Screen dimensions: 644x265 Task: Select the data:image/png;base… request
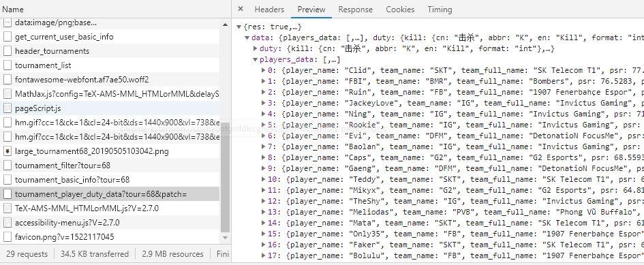tap(110, 23)
